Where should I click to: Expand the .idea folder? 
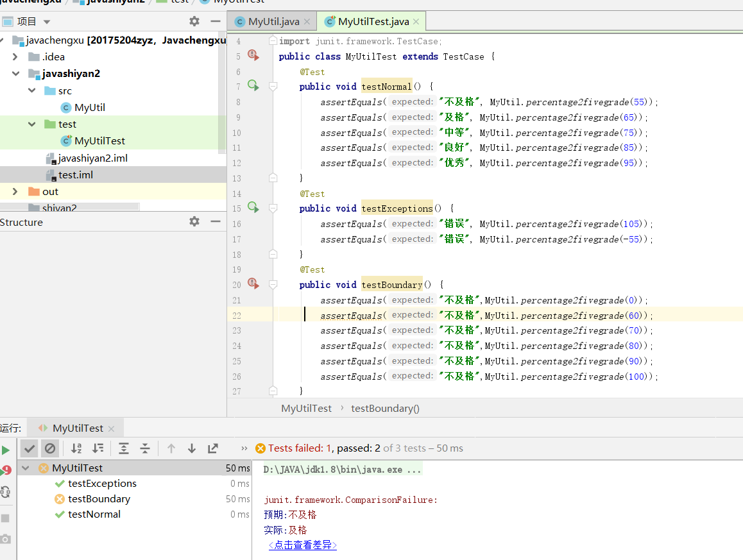click(15, 57)
